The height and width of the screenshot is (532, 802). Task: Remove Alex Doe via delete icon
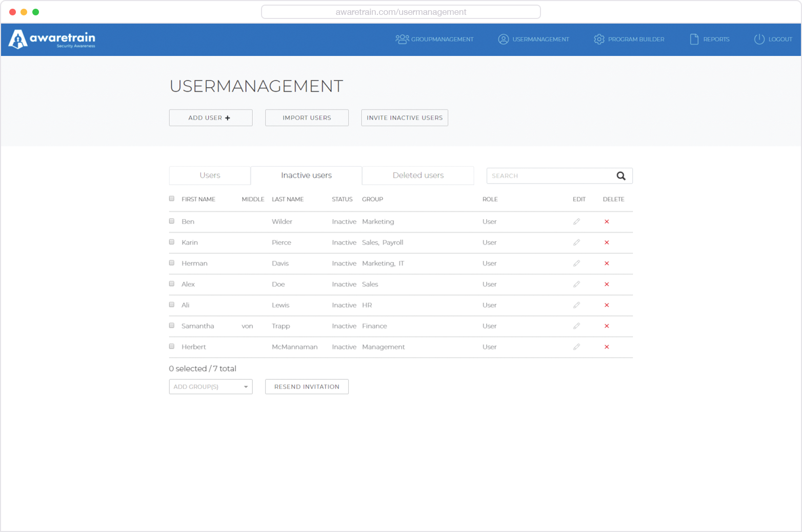tap(606, 284)
